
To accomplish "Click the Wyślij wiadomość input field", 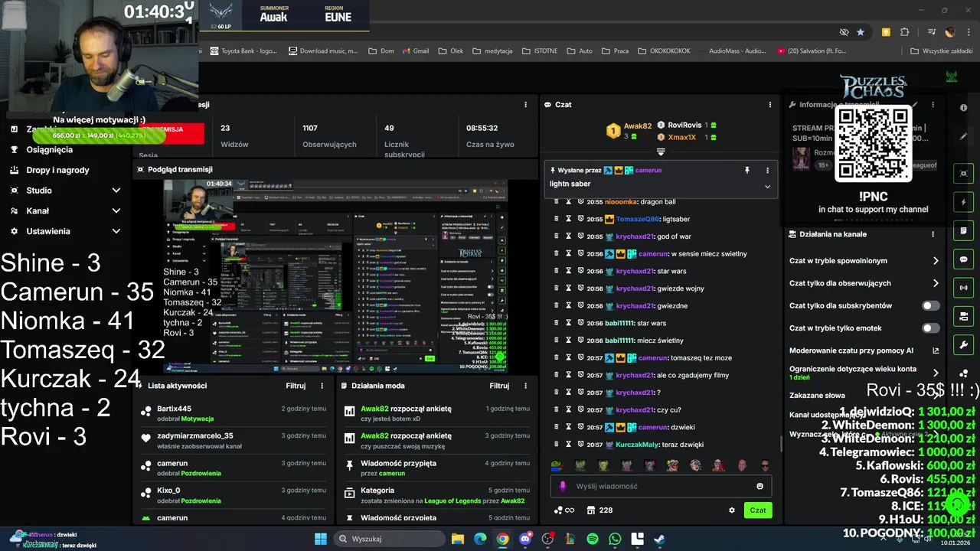I will pyautogui.click(x=660, y=486).
